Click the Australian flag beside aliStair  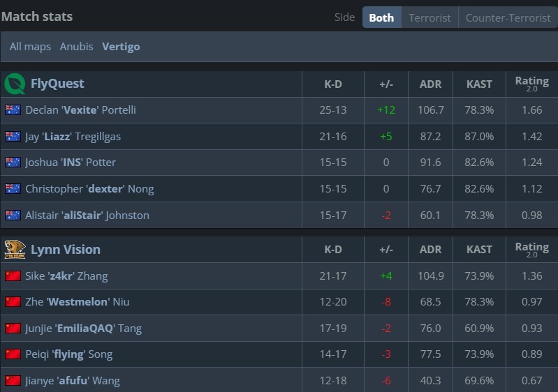(x=13, y=216)
